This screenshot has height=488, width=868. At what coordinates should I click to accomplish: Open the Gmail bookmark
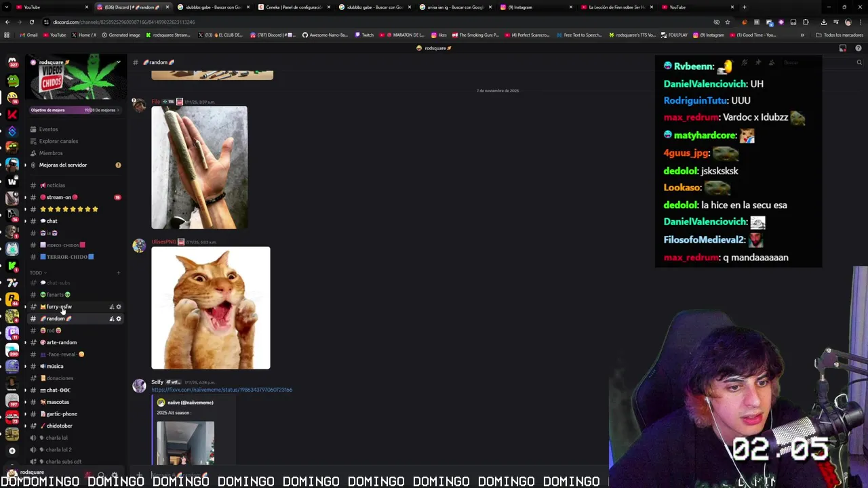tap(28, 35)
